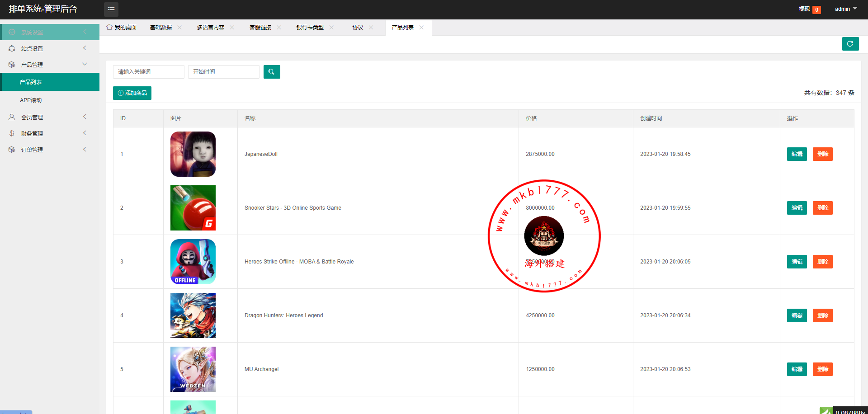Expand the 订单管理 menu chevron

[x=85, y=149]
